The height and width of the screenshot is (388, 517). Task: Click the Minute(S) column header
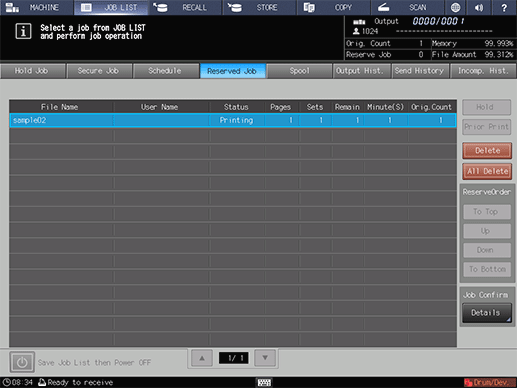(386, 107)
